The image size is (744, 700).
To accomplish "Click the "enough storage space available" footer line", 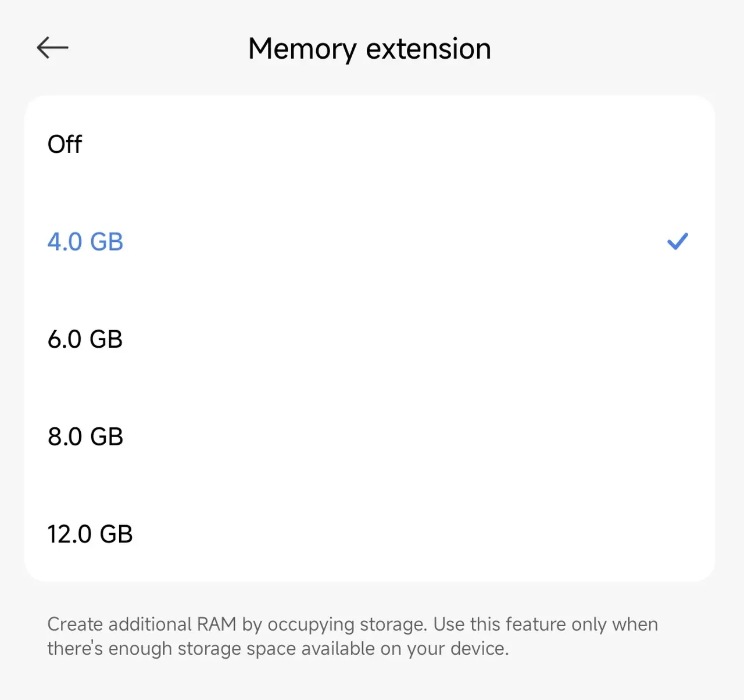I will 278,649.
